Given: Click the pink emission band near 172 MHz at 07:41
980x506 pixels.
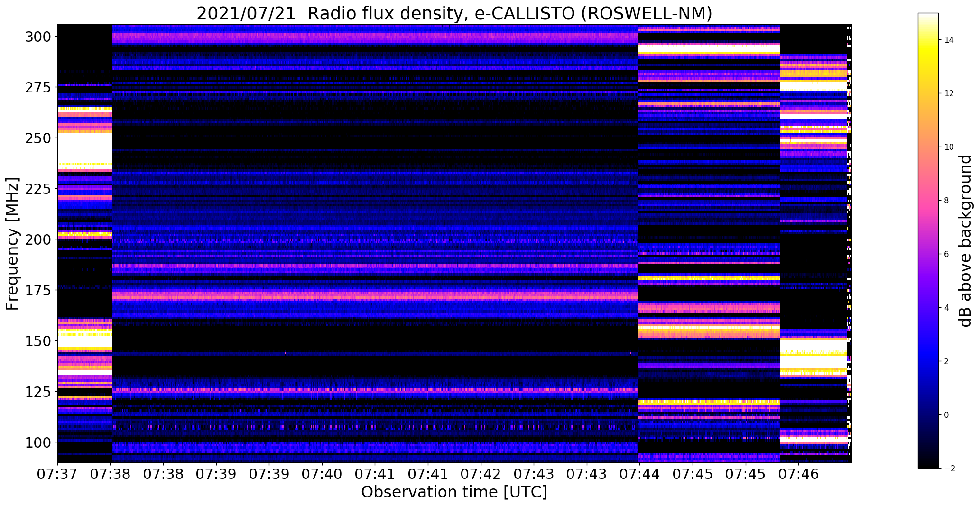Looking at the screenshot, I should (375, 296).
